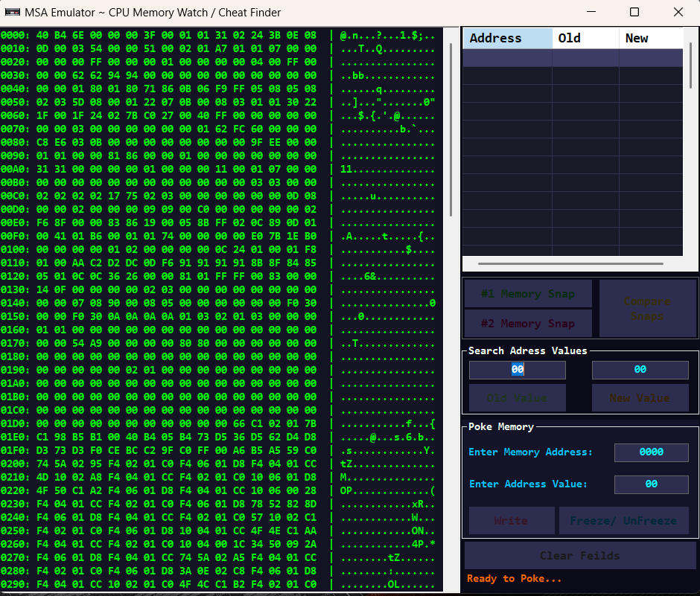
Task: Click memory row address 0220:
Action: (x=15, y=490)
